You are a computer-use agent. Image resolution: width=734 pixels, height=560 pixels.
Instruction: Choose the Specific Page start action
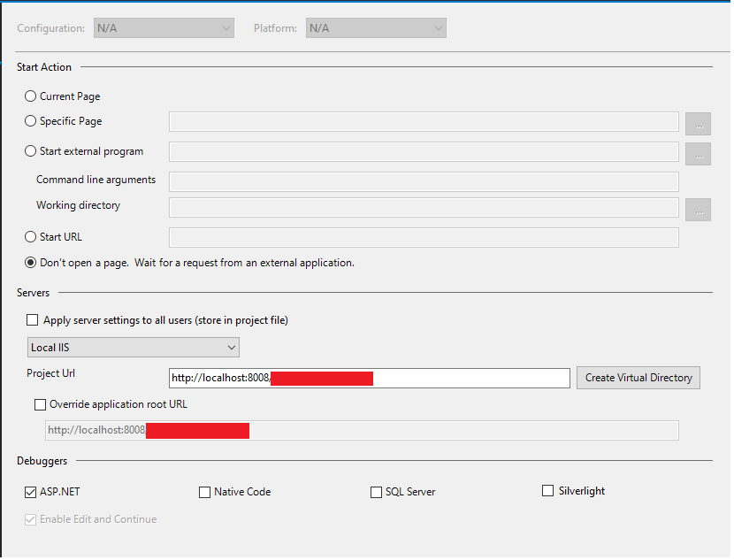pos(31,121)
